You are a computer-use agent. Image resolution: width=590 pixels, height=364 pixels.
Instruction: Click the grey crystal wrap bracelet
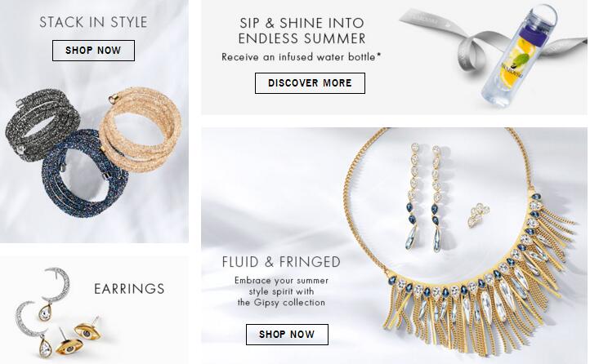tap(42, 124)
